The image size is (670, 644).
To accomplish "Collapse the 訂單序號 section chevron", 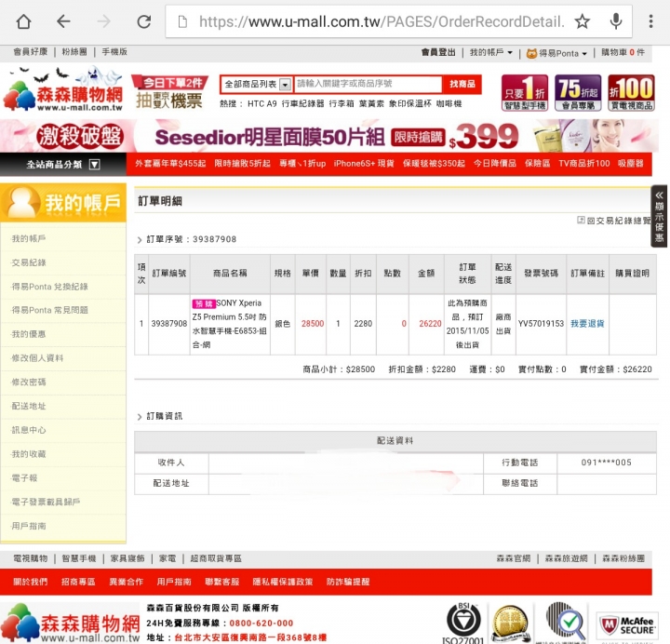I will click(x=140, y=240).
